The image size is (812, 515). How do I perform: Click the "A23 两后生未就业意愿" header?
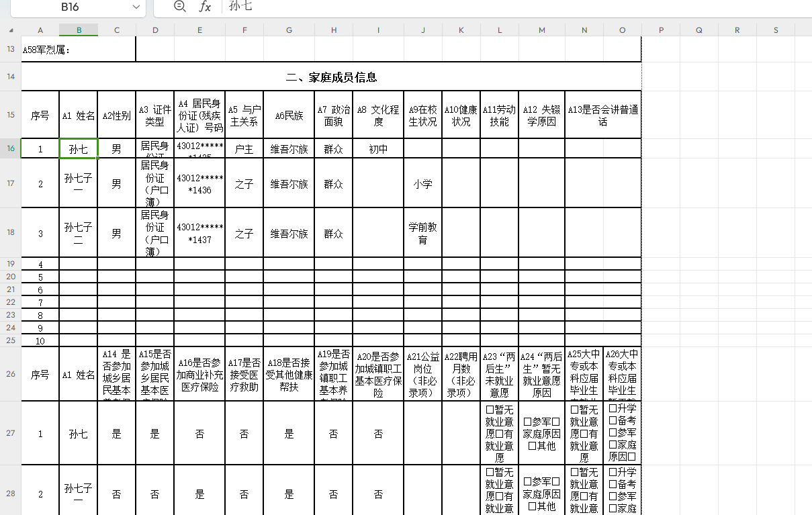[x=499, y=374]
